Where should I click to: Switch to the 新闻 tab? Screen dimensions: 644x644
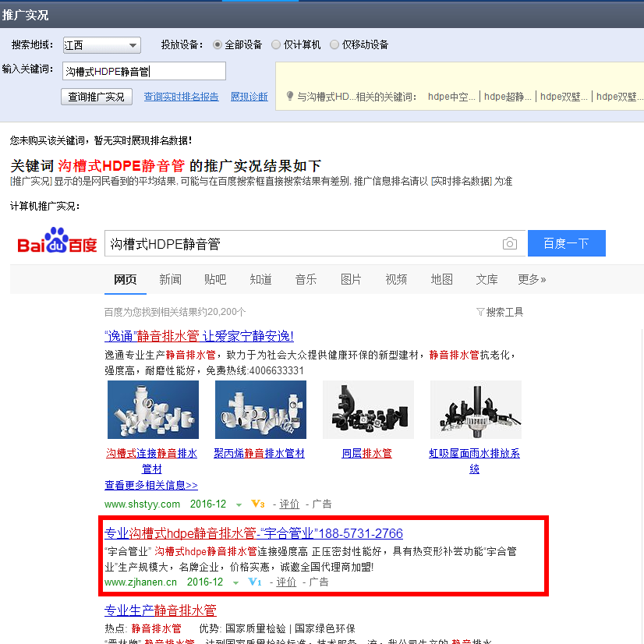[171, 280]
